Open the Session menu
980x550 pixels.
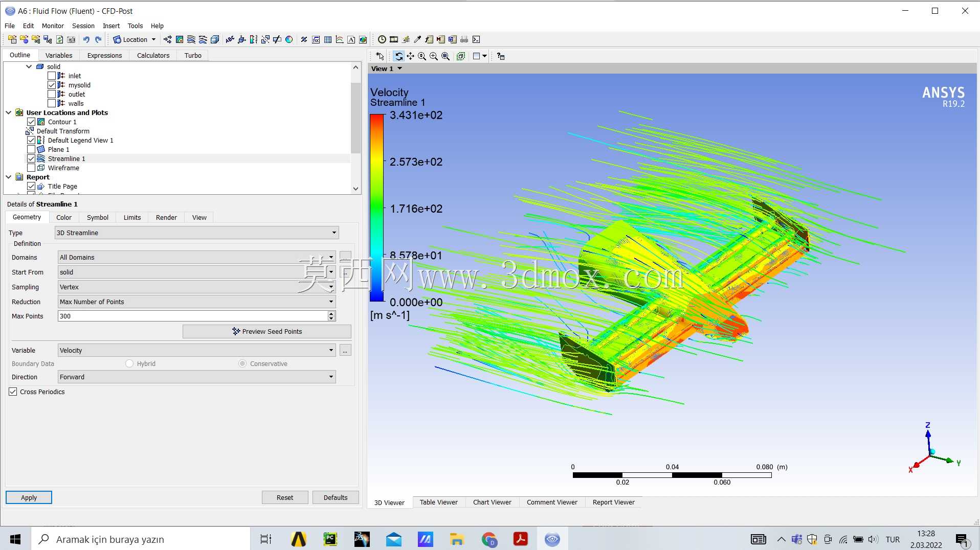[x=83, y=26]
